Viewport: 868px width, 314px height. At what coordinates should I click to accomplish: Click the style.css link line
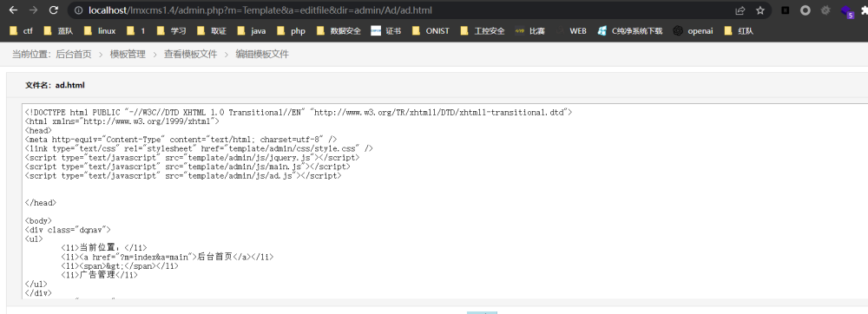[199, 148]
